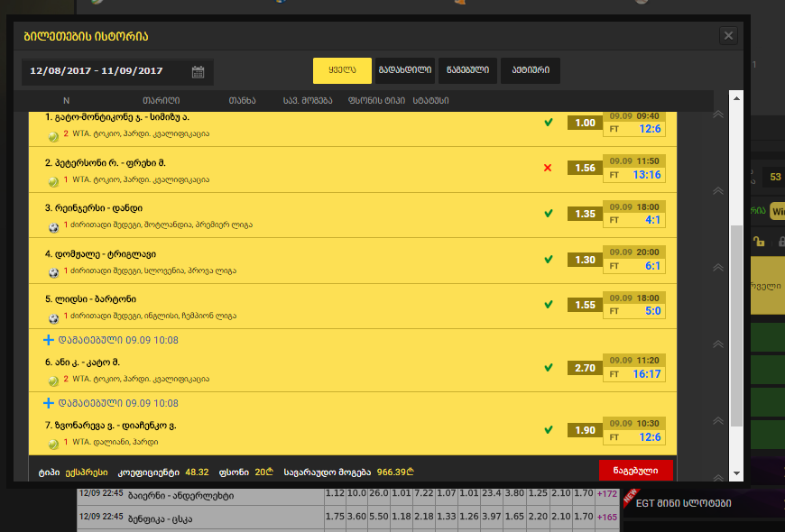785x532 pixels.
Task: Collapse ticket using chevron beside დამატებული 09.09 first row
Action: [x=718, y=344]
